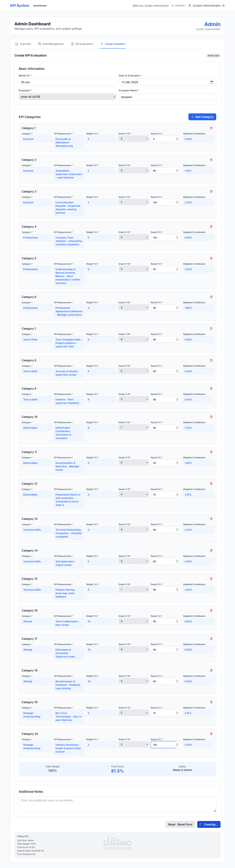Click the calendar icon in Date of Evaluation

pyautogui.click(x=211, y=82)
